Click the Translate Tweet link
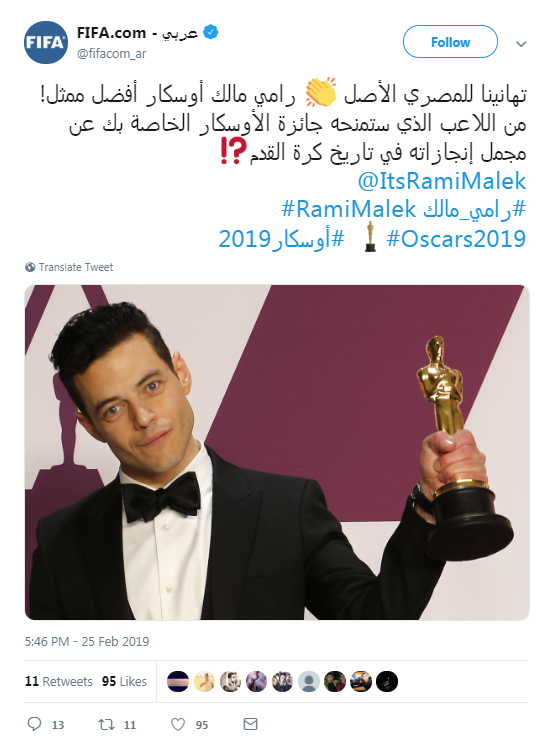556x736 pixels. pos(76,267)
